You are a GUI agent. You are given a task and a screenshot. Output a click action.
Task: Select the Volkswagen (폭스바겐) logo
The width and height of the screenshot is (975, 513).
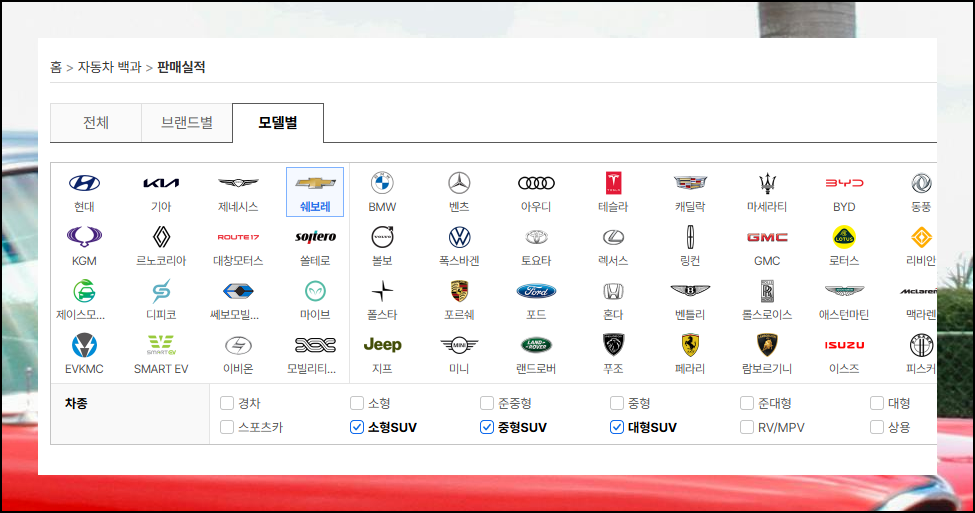click(460, 237)
